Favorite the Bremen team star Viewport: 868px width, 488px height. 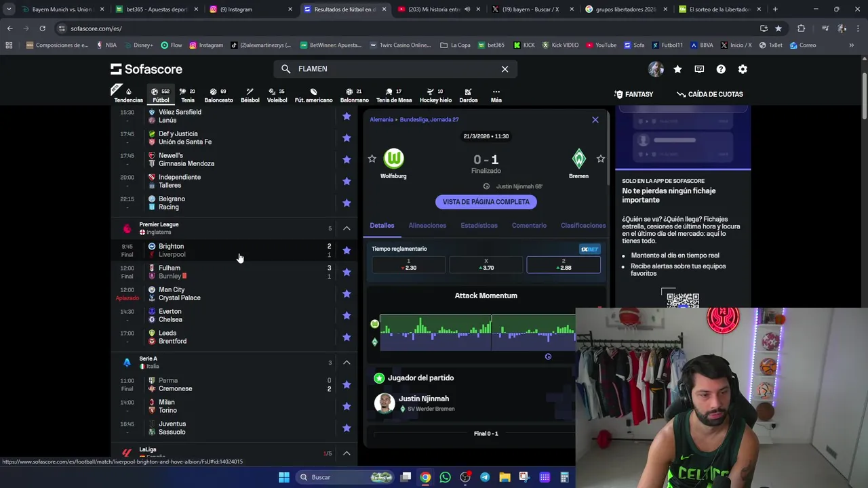point(600,159)
